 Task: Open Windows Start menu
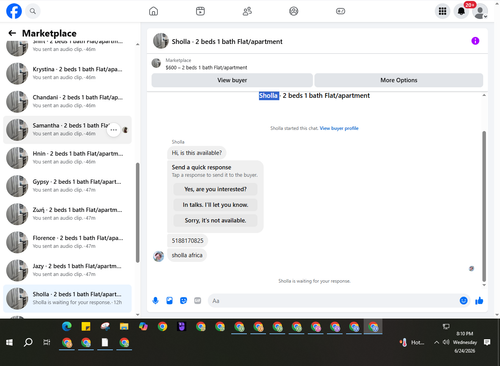(x=9, y=342)
